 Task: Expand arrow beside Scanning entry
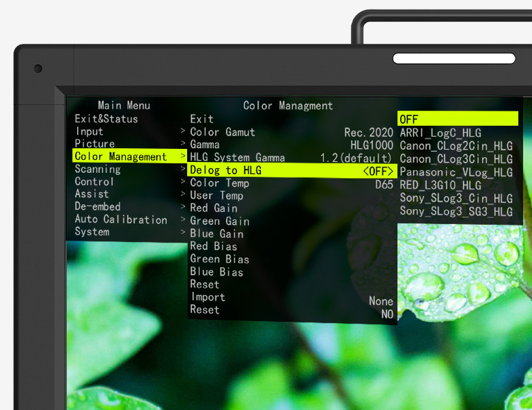(x=183, y=168)
